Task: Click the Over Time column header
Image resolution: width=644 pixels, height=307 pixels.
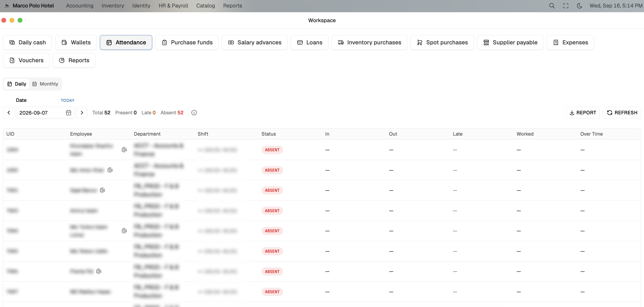Action: [x=591, y=134]
